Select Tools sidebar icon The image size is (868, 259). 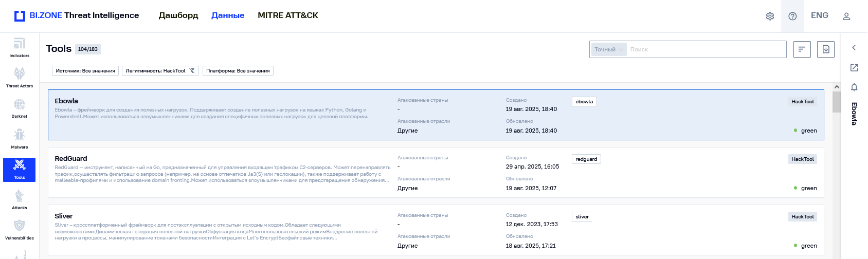(19, 169)
